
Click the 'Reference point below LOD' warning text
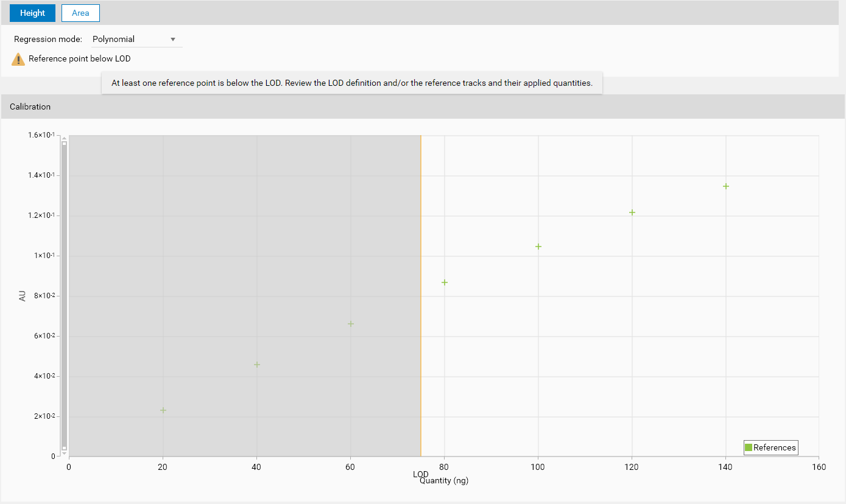coord(79,59)
